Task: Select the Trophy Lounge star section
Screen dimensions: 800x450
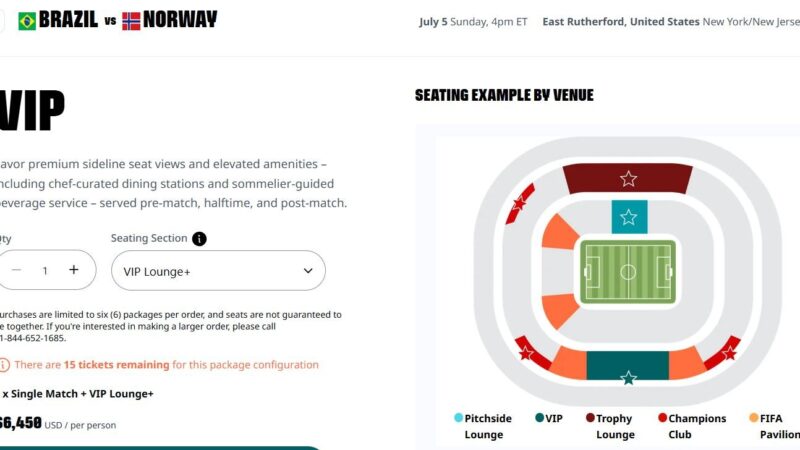Action: [x=628, y=179]
